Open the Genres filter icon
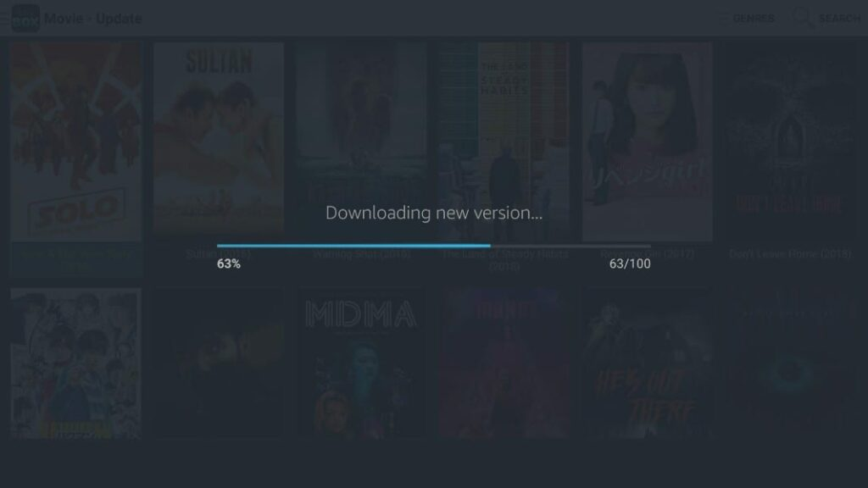868x488 pixels. tap(723, 19)
